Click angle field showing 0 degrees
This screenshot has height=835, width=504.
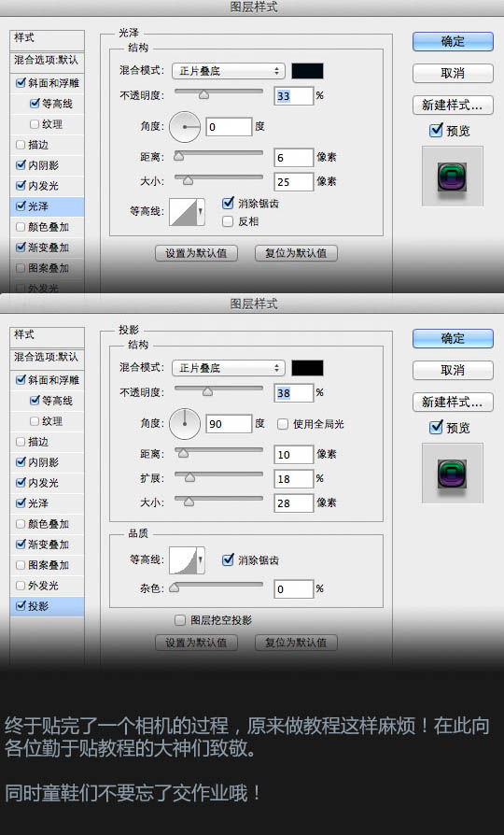tap(229, 127)
